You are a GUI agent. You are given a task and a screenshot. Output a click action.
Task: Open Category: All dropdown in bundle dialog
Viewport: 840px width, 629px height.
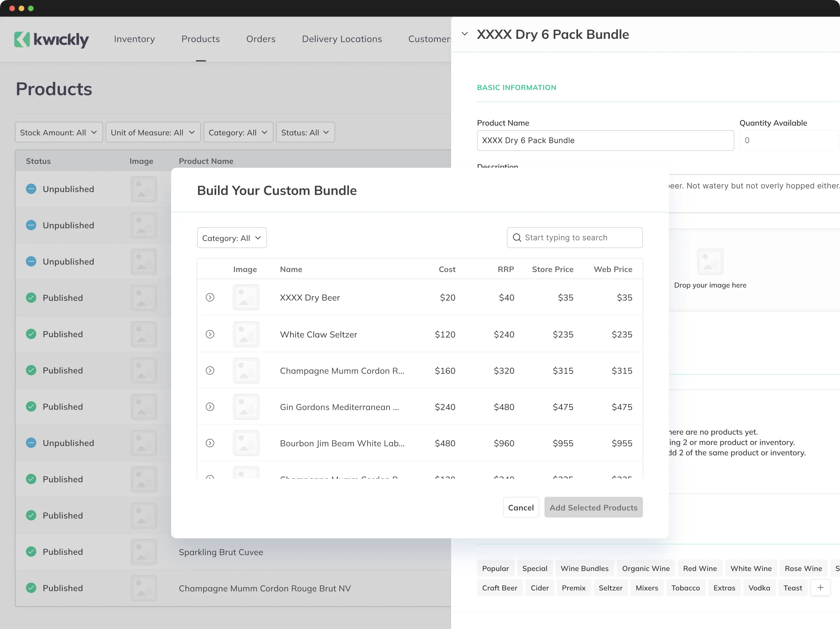coord(232,238)
